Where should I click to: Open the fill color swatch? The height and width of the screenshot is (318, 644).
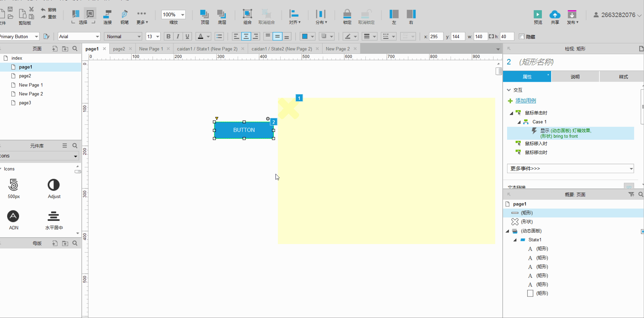click(308, 36)
